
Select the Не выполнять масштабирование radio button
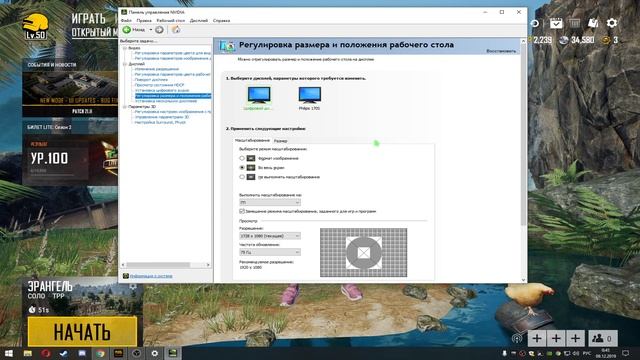[242, 177]
